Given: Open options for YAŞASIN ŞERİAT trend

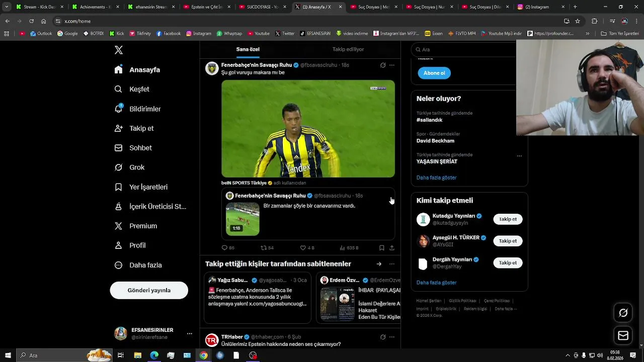Looking at the screenshot, I should click(519, 156).
